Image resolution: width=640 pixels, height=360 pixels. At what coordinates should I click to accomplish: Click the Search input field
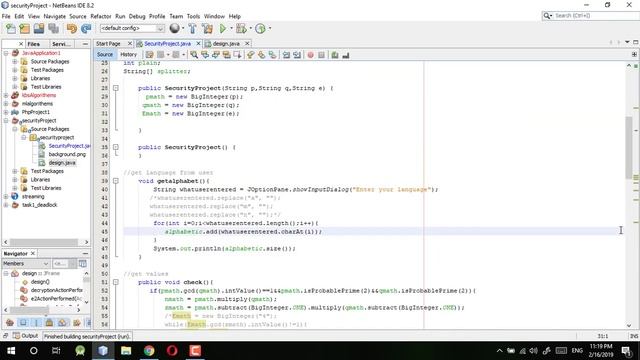590,16
